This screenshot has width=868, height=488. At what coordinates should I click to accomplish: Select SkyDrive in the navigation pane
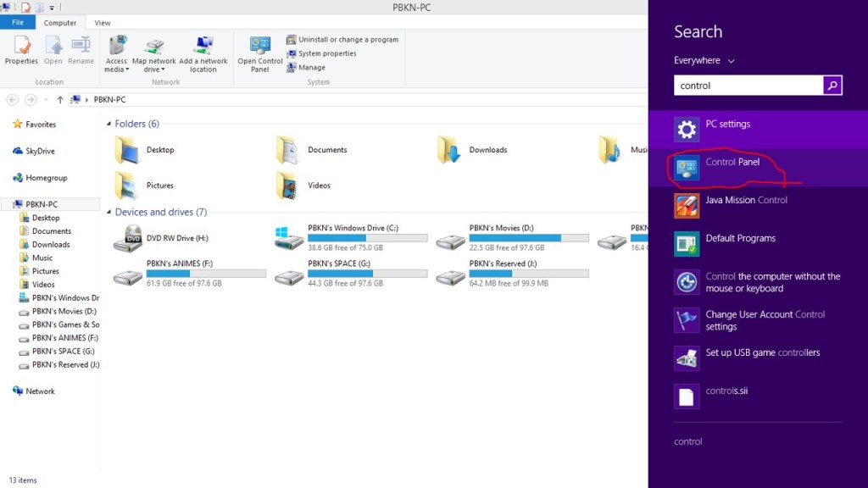click(x=39, y=151)
